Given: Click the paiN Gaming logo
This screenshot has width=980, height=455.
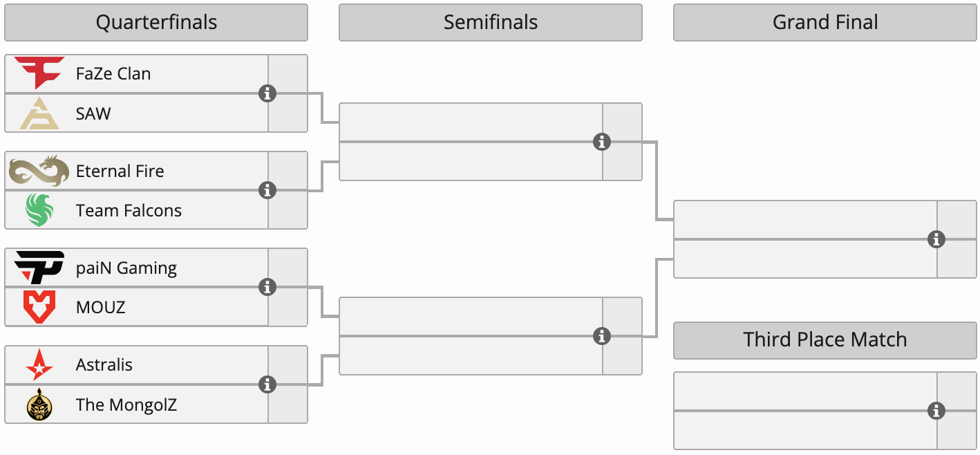Looking at the screenshot, I should [39, 268].
